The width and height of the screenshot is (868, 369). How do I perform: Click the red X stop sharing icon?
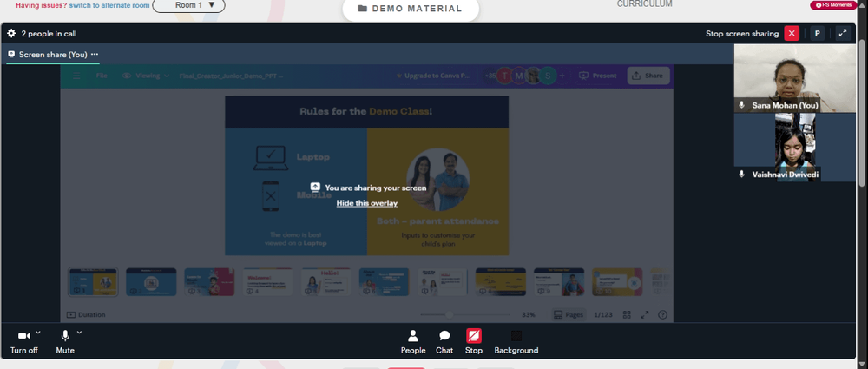792,33
